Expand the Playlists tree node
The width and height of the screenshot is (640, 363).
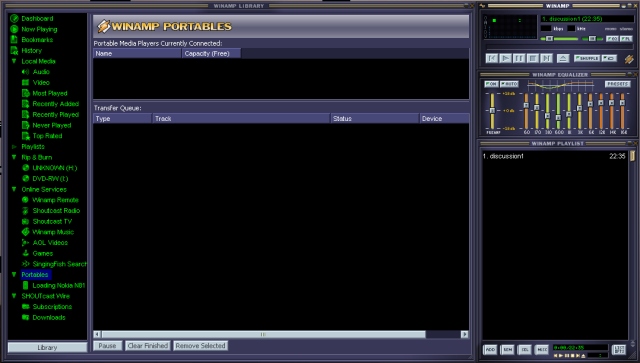pos(14,147)
